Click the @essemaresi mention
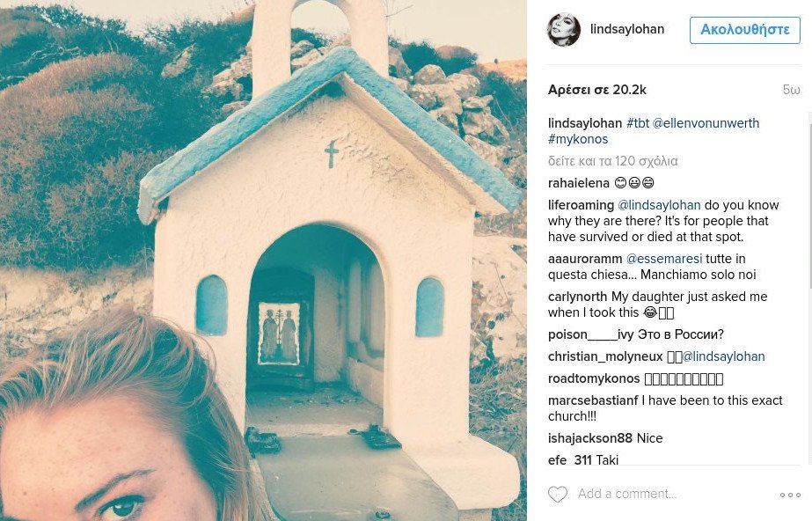 [663, 259]
